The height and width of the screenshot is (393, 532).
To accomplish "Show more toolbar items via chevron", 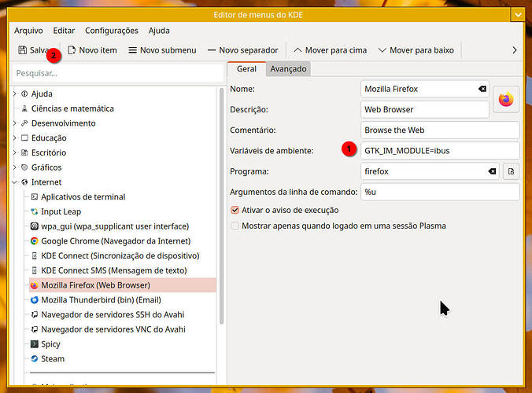I will point(515,50).
